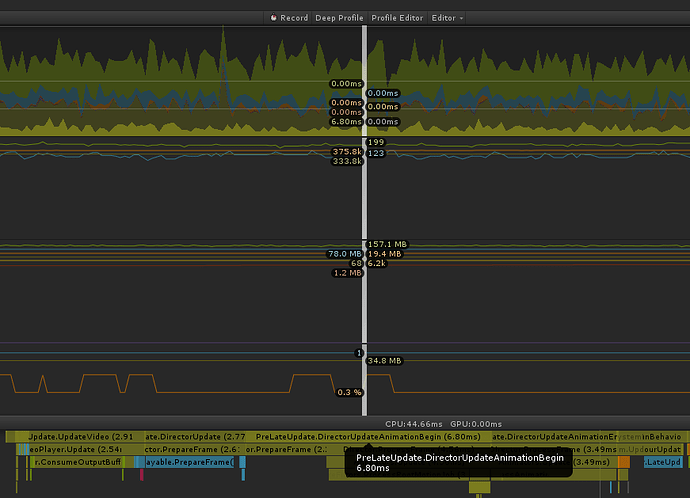Click the CPU:44.66ms readout

414,424
